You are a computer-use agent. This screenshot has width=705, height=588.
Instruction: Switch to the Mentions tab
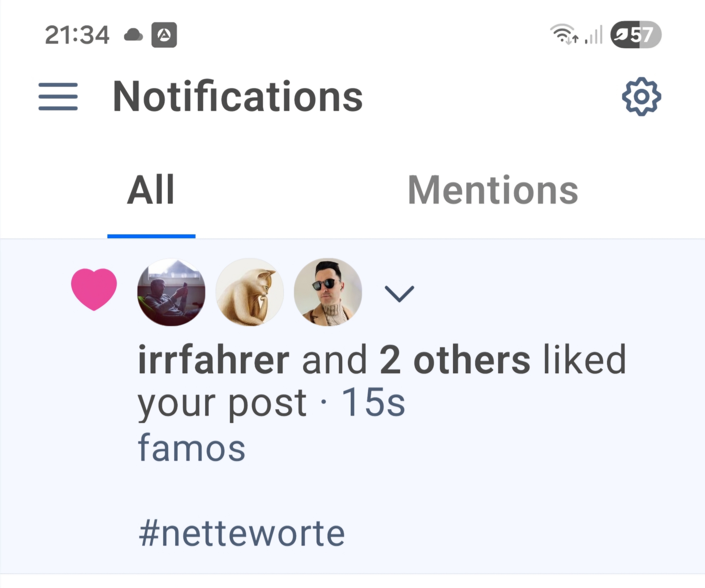[493, 190]
